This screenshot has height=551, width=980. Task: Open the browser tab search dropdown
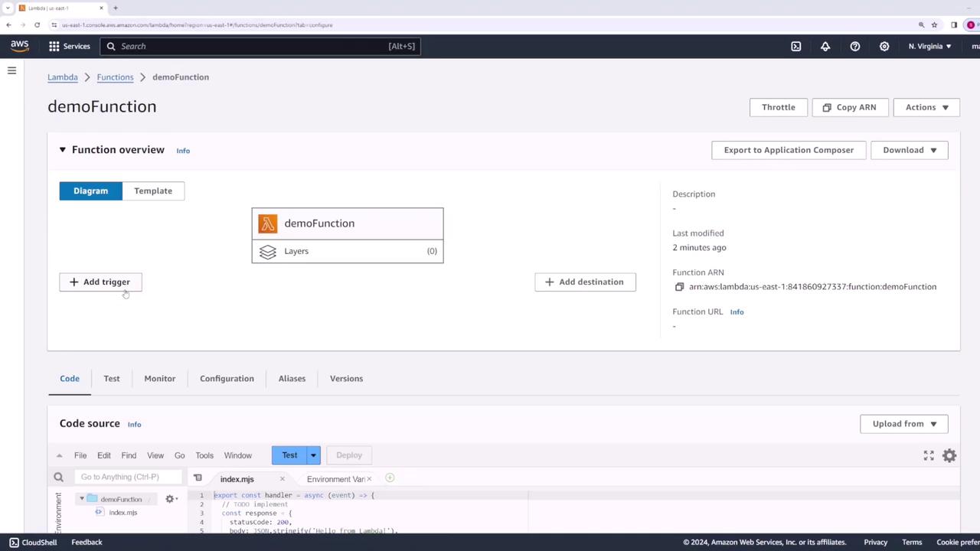coord(7,8)
